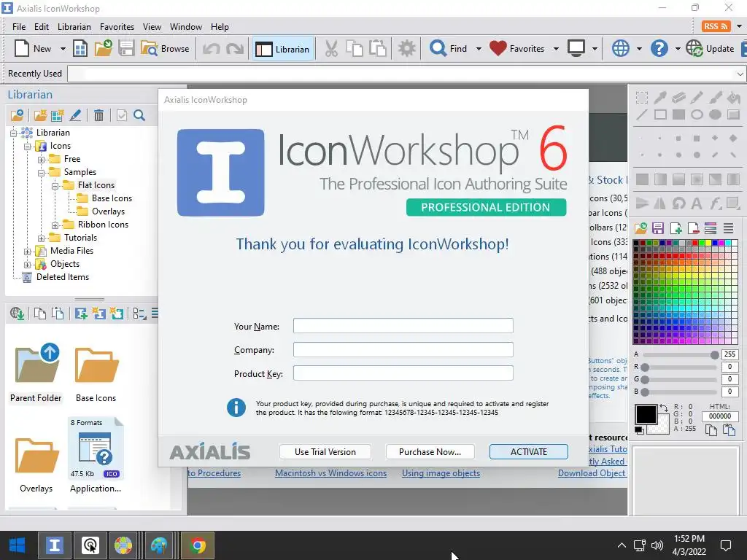Screen dimensions: 747x560
Task: Open dropdown arrow next to New
Action: [x=63, y=49]
